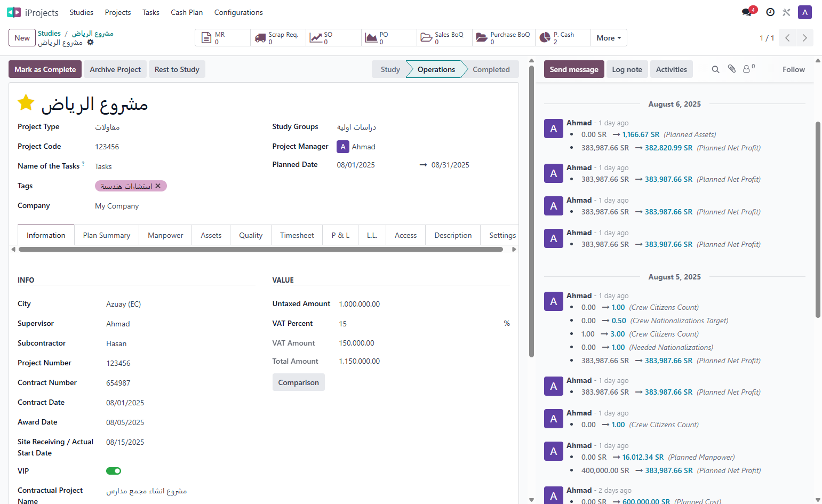Open the MR stat button

[x=222, y=37]
